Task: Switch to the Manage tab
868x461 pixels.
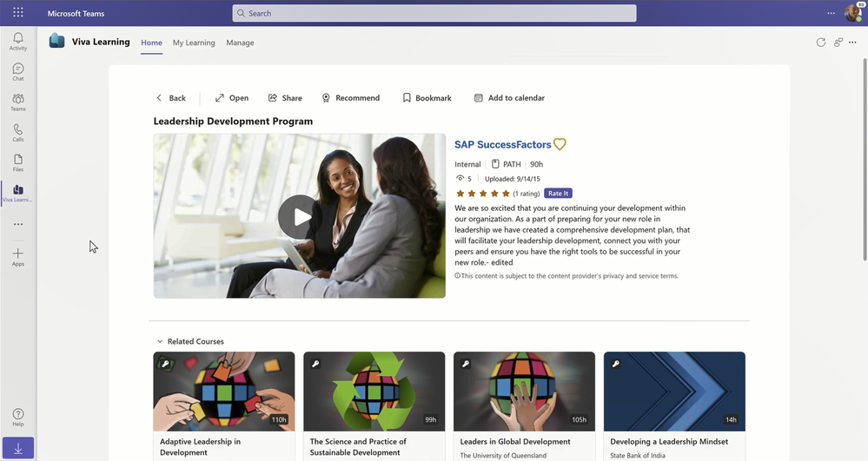Action: click(x=240, y=43)
